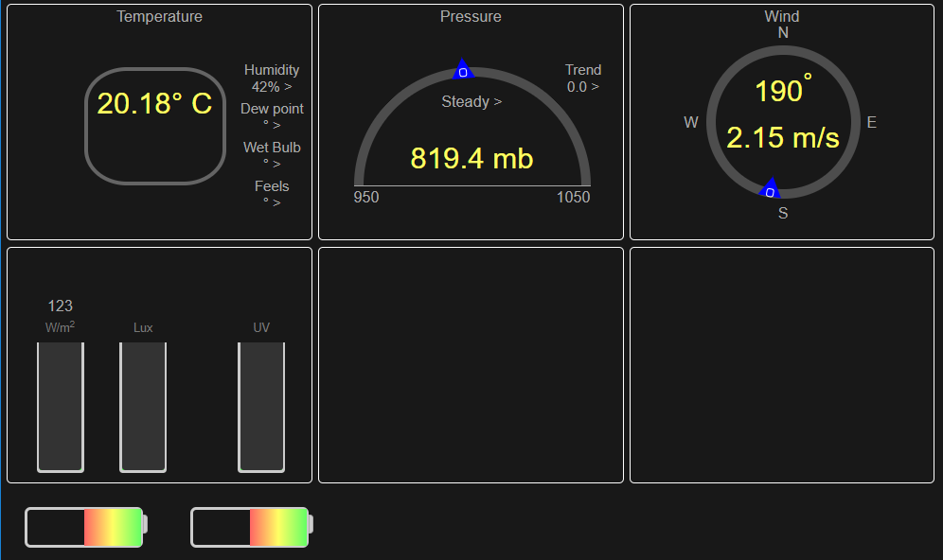Viewport: 943px width, 560px height.
Task: Click the right battery indicator
Action: pyautogui.click(x=251, y=527)
